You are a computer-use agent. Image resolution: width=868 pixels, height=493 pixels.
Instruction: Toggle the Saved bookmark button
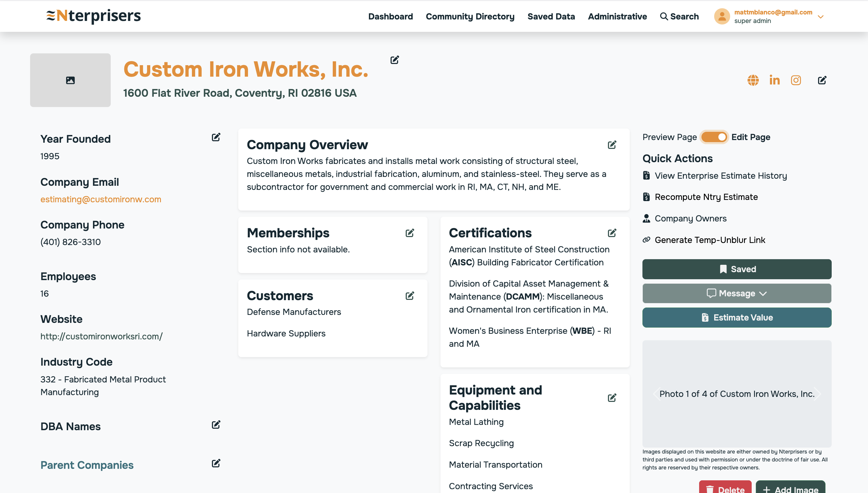(737, 269)
